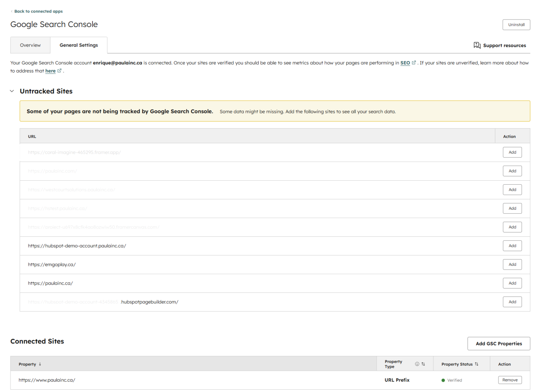Sort by the Property Type sort arrows
The image size is (540, 392).
(x=423, y=364)
